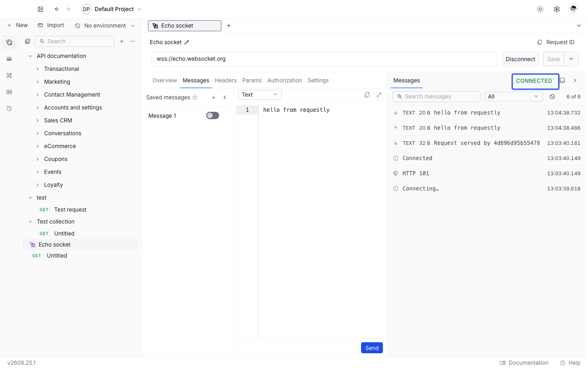This screenshot has width=588, height=368.
Task: Click the Search messages field
Action: tap(436, 97)
